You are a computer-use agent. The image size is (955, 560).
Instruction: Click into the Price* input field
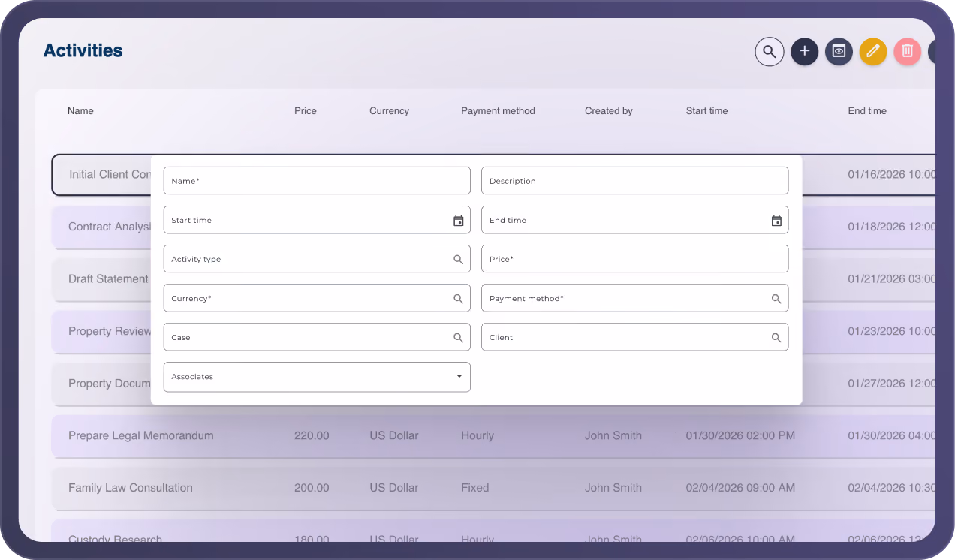[635, 259]
